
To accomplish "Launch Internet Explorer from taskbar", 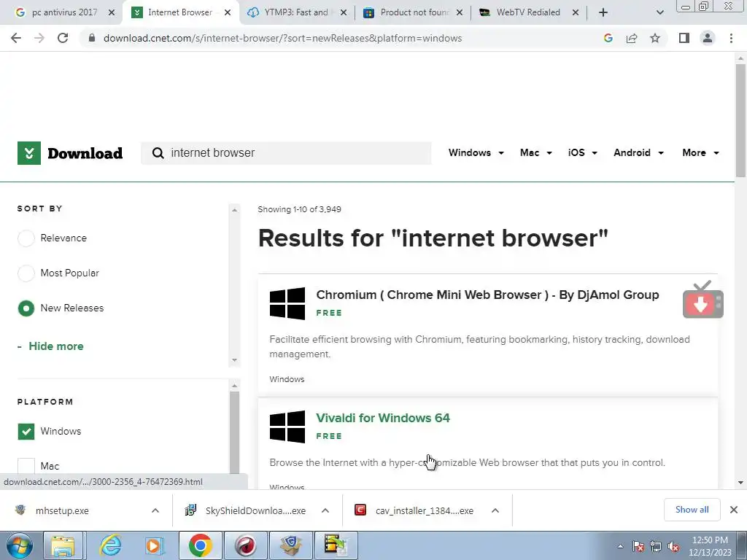I will (110, 545).
